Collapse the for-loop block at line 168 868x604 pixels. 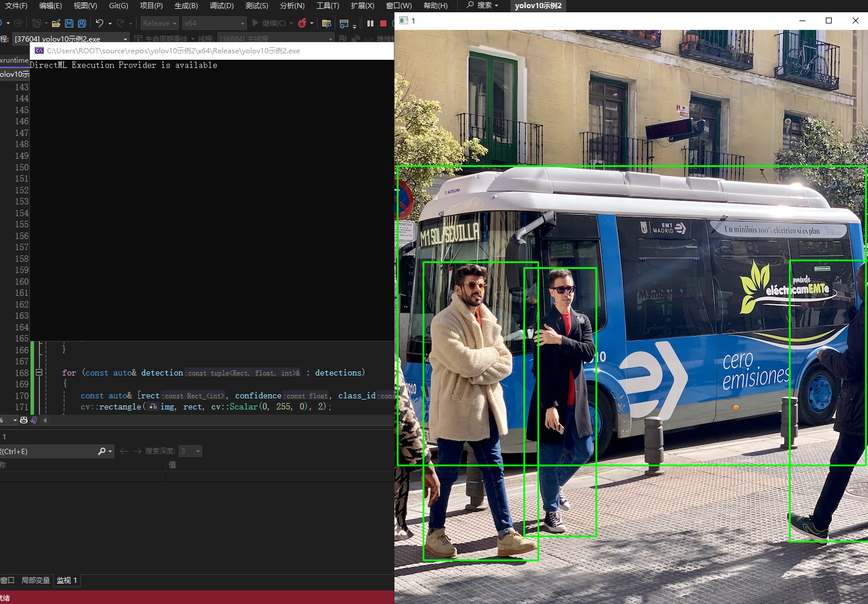pos(39,373)
